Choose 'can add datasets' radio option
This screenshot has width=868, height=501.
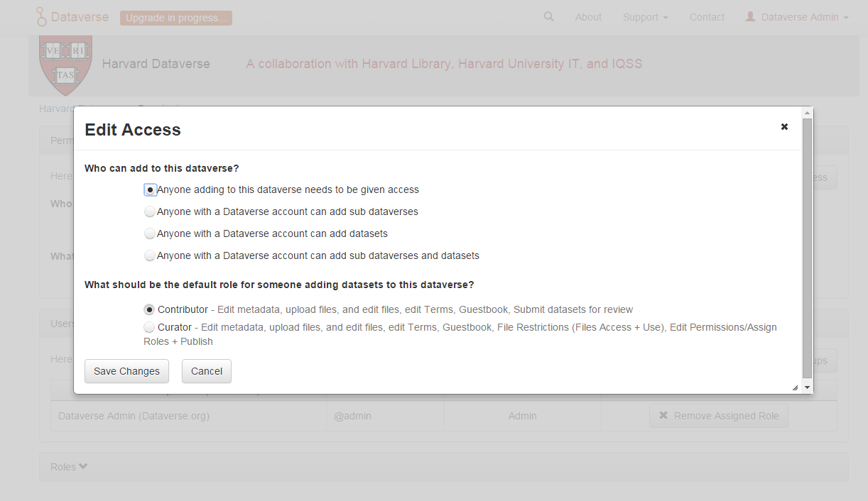tap(150, 233)
